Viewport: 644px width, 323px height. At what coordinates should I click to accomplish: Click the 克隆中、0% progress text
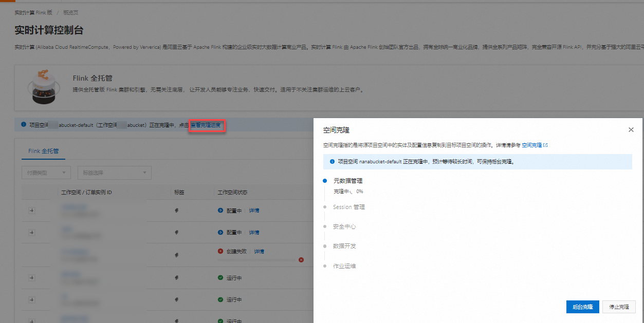click(348, 192)
